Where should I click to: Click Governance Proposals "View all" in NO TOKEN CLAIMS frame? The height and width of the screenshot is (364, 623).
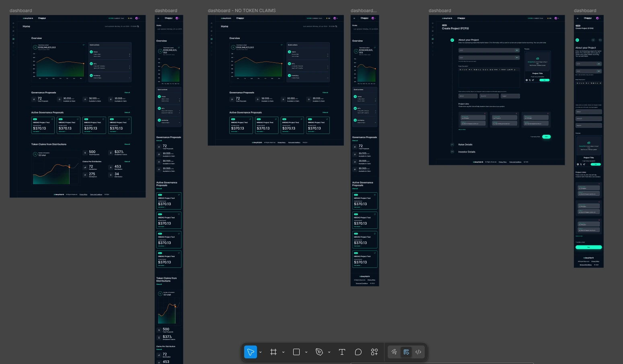pos(325,93)
